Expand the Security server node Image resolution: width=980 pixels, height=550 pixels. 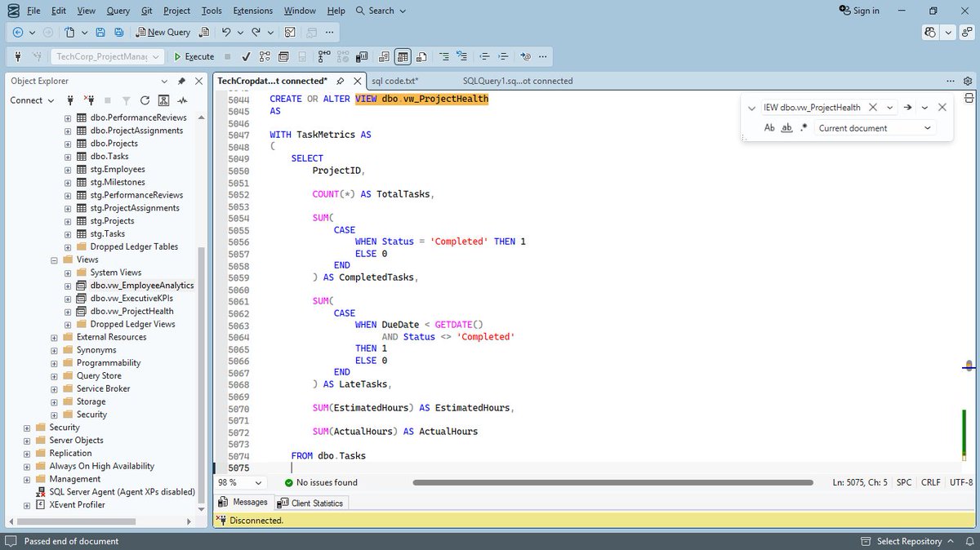click(x=27, y=427)
